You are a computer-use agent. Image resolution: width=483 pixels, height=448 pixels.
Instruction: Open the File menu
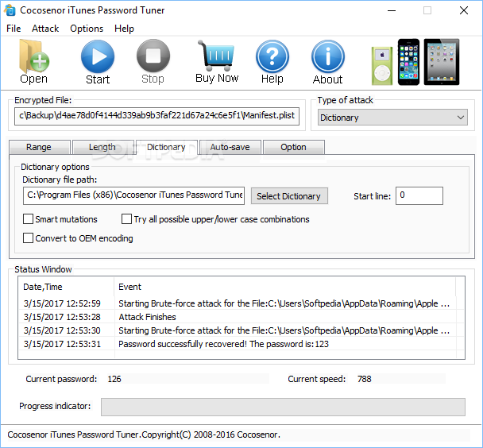click(x=14, y=29)
